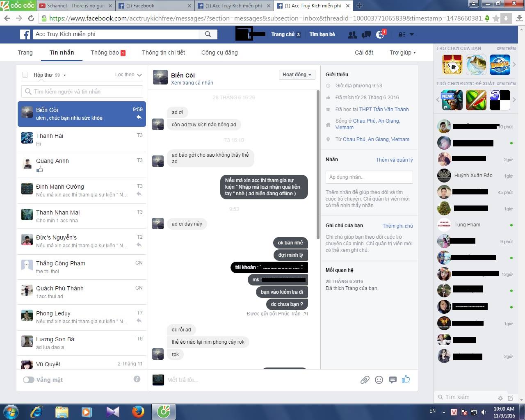This screenshot has height=420, width=525.
Task: Open the Công cụ đăng tab
Action: 219,52
